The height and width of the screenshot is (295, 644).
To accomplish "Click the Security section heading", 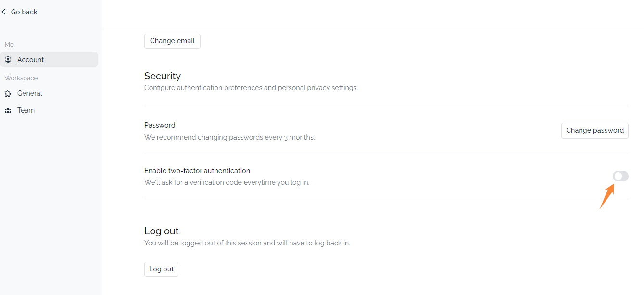I will (163, 76).
